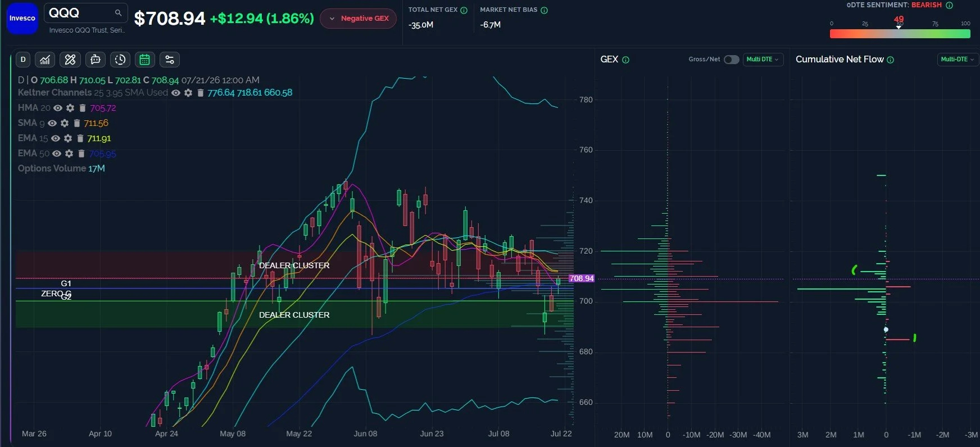Viewport: 980px width, 447px height.
Task: Click the 740 price axis label
Action: (x=586, y=201)
